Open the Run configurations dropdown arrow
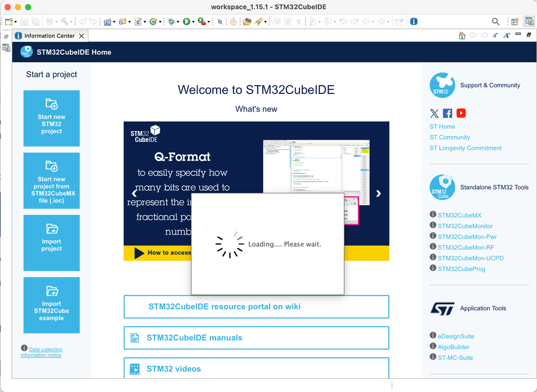 (193, 21)
